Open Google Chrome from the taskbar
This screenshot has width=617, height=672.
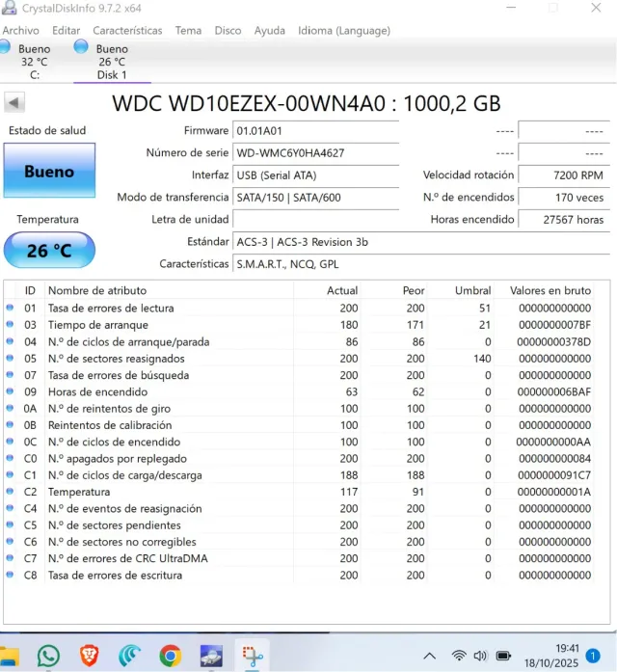click(170, 656)
